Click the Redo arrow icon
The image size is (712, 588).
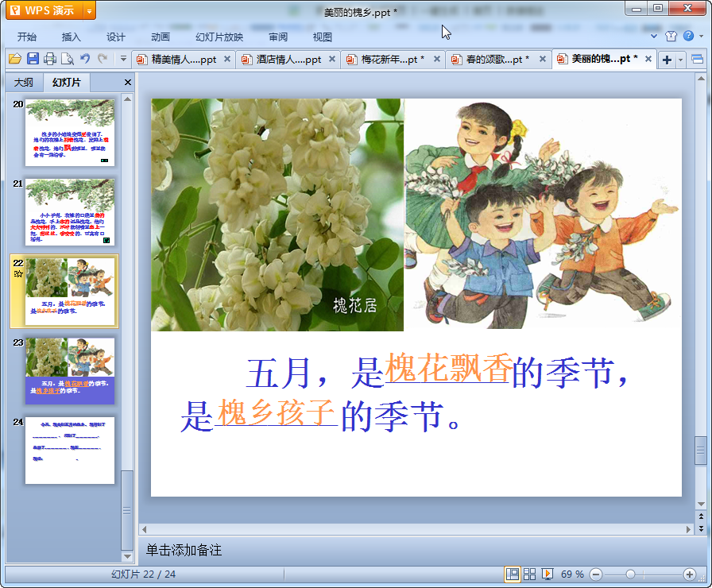[x=103, y=59]
